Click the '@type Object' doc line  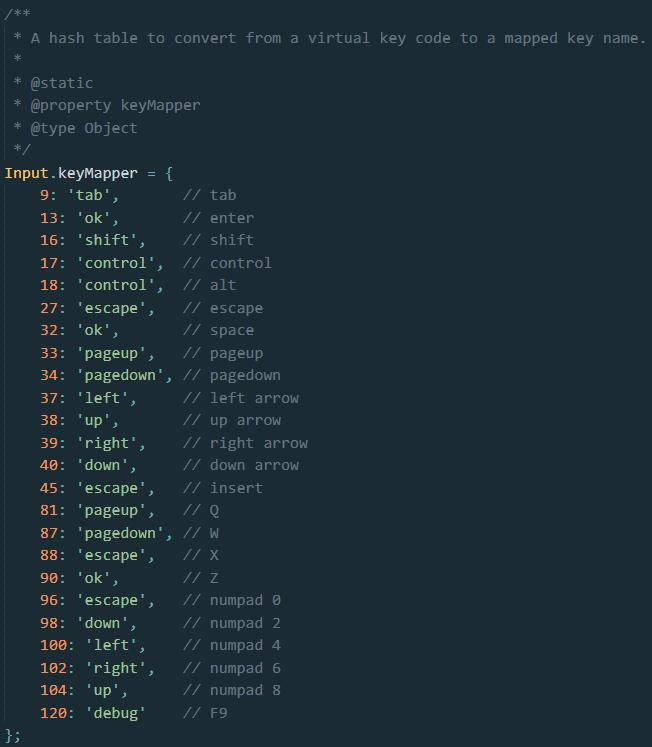[84, 128]
